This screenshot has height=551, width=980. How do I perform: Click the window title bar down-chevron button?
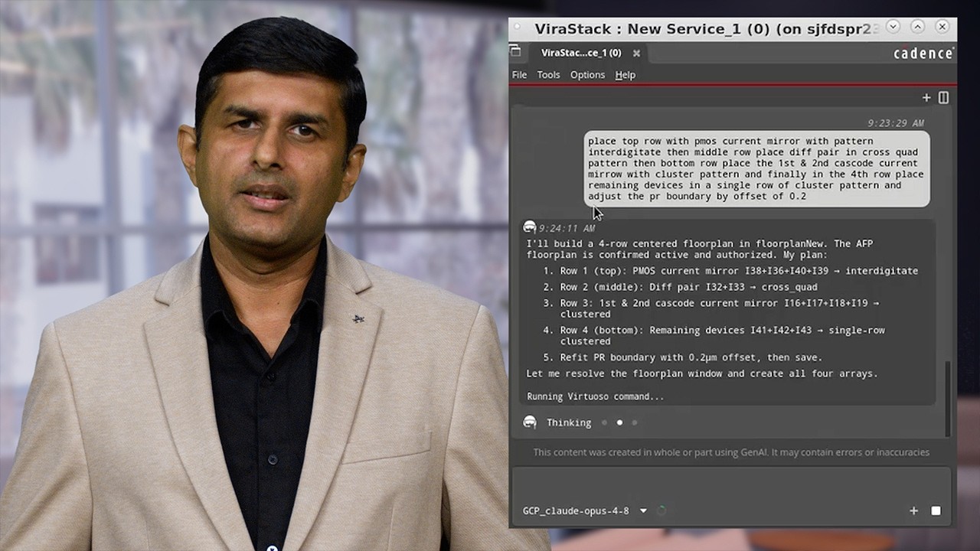pyautogui.click(x=893, y=27)
